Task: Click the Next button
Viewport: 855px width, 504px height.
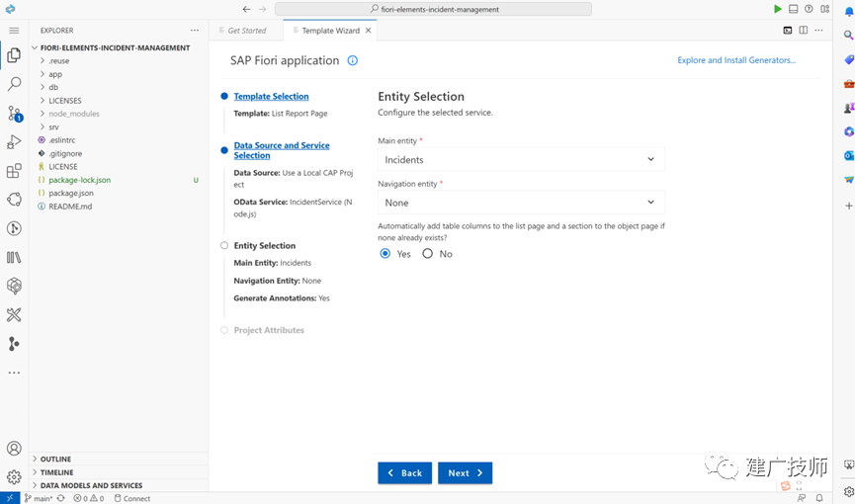Action: coord(466,473)
